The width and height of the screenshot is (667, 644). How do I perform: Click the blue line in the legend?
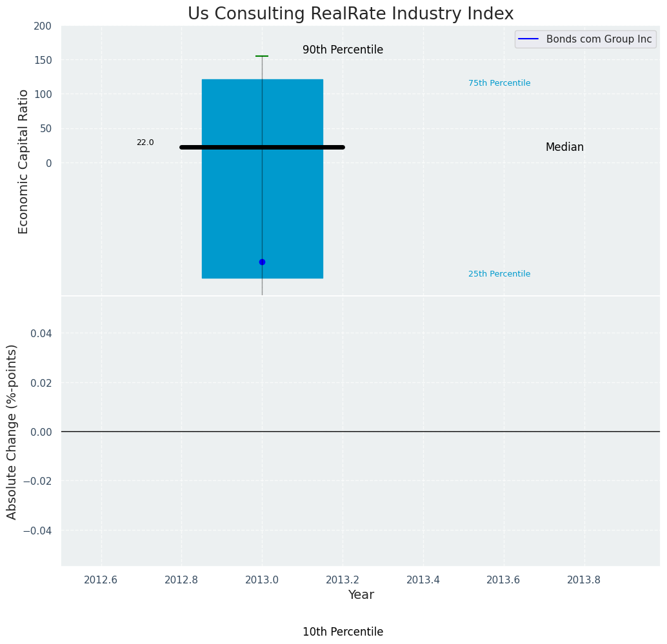528,39
